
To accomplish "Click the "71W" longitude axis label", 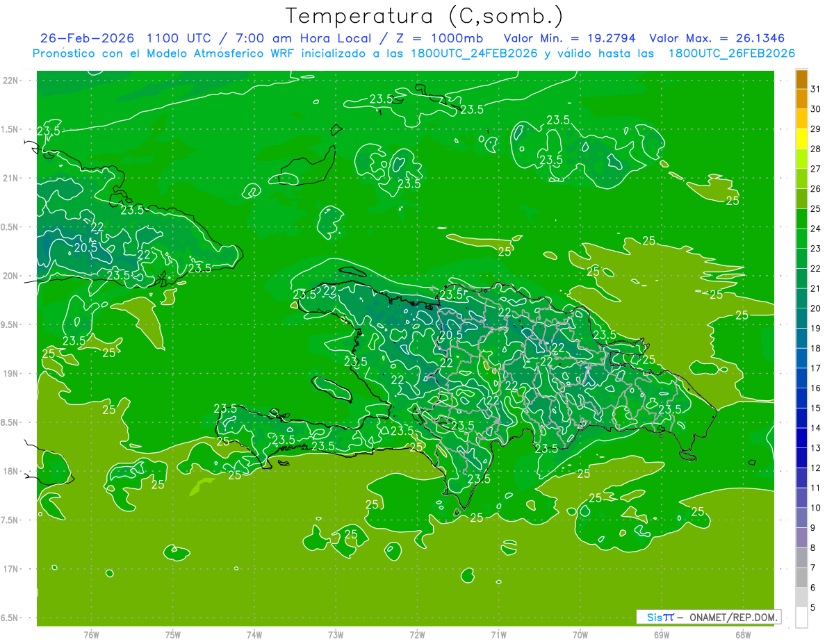I will [498, 634].
